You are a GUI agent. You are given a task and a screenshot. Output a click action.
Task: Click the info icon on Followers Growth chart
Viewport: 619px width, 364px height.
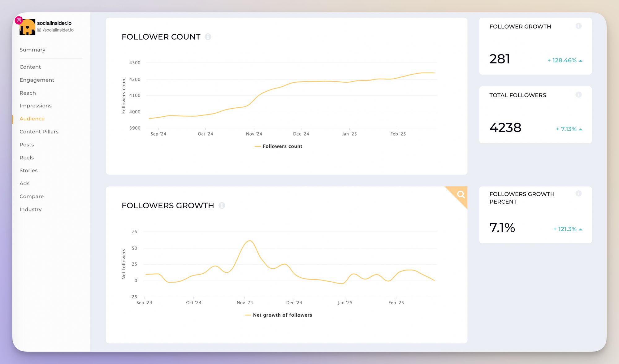click(223, 206)
